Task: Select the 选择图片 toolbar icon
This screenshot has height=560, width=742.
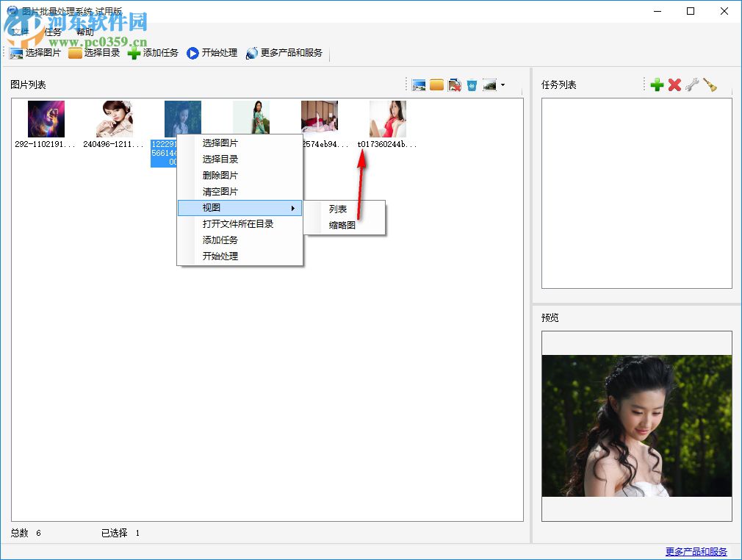Action: click(16, 52)
